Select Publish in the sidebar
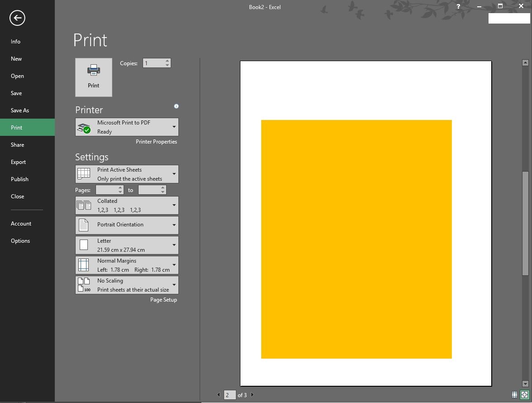 coord(27,179)
